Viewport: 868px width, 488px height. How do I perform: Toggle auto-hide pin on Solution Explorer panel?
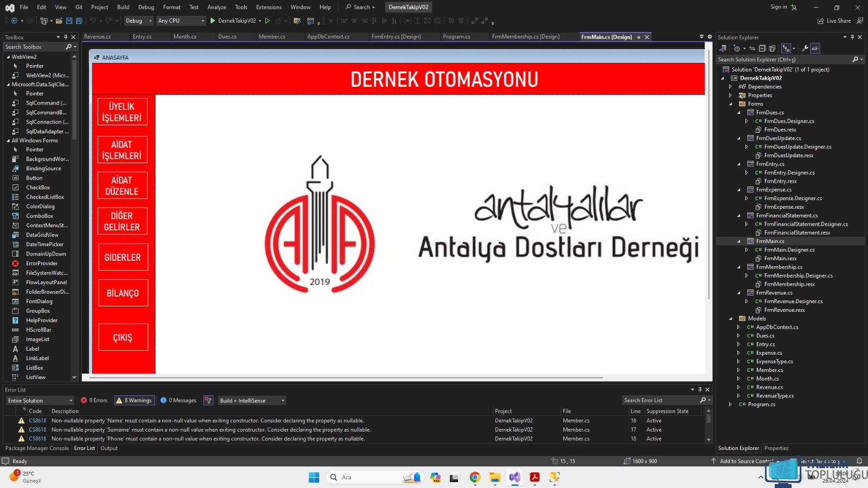(x=852, y=37)
